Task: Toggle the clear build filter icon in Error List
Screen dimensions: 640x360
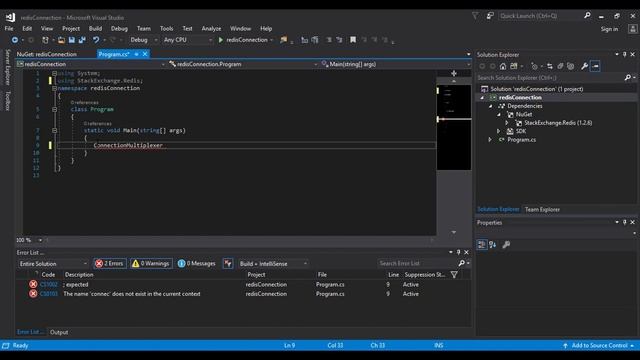Action: click(x=228, y=264)
